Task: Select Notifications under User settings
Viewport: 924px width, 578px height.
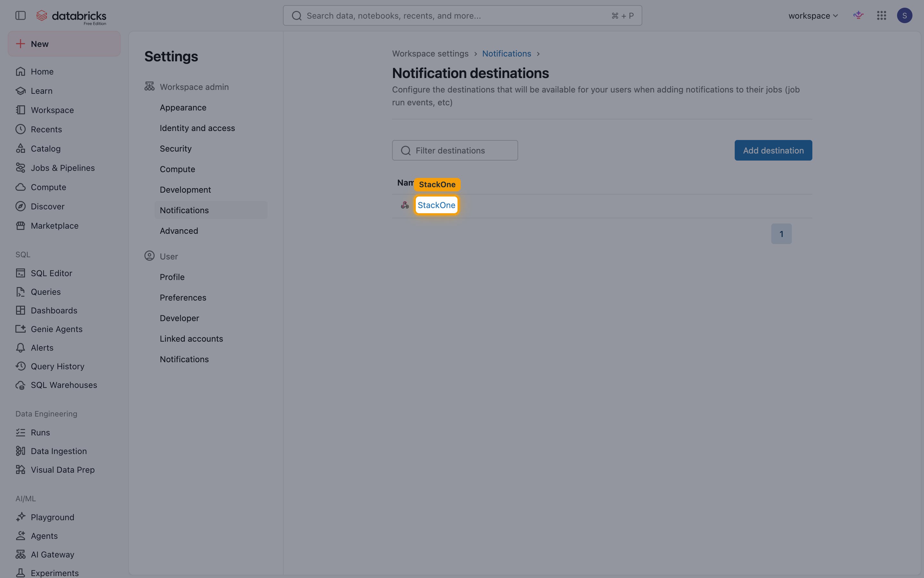Action: (184, 359)
